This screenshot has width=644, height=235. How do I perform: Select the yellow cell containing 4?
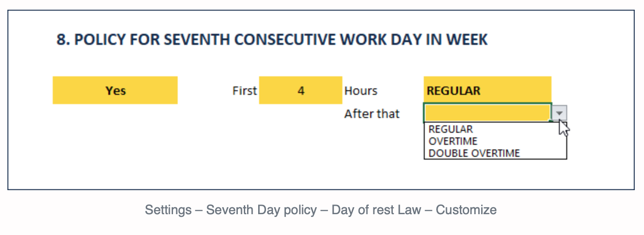click(x=301, y=90)
